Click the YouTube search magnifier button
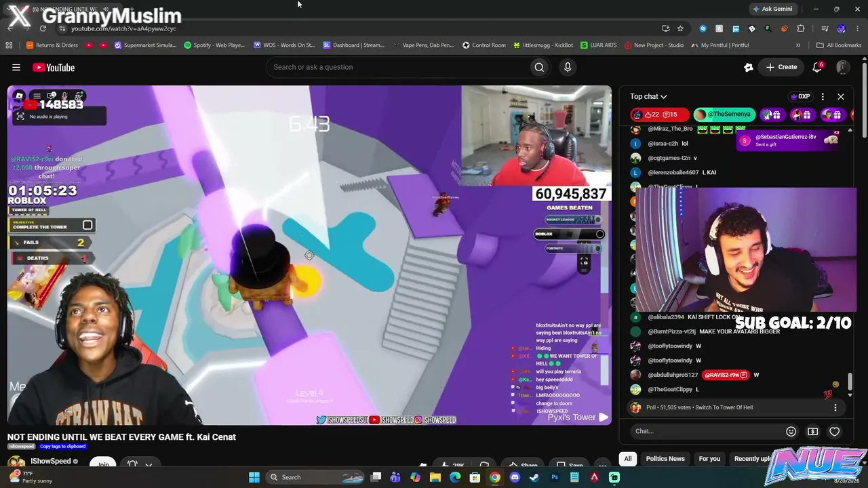 539,67
